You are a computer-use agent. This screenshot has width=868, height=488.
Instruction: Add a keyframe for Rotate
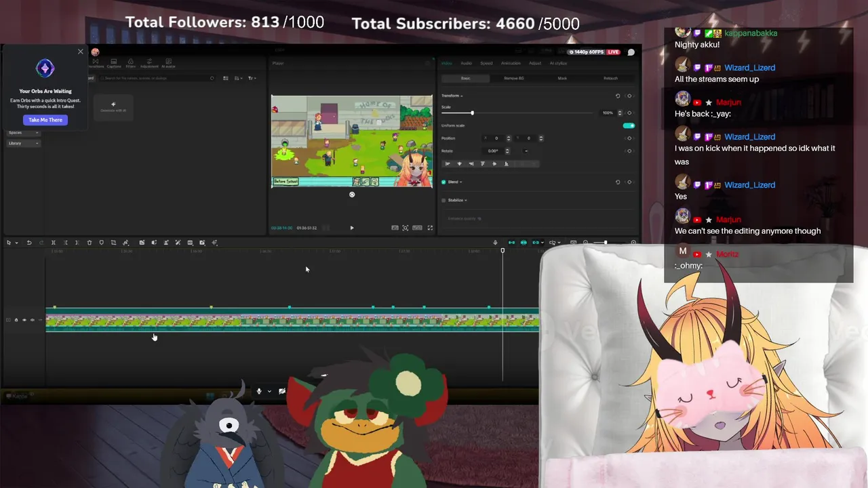point(629,151)
